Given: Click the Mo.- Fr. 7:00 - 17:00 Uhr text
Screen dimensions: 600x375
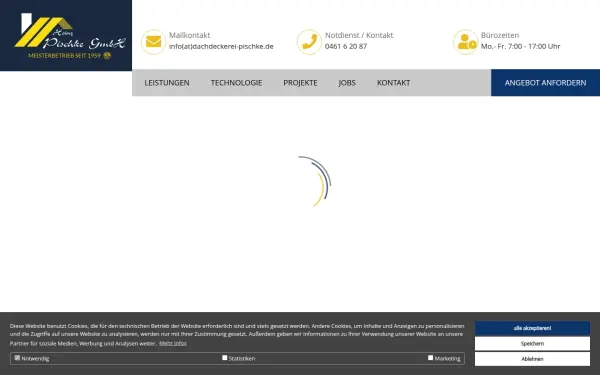Looking at the screenshot, I should click(x=520, y=46).
